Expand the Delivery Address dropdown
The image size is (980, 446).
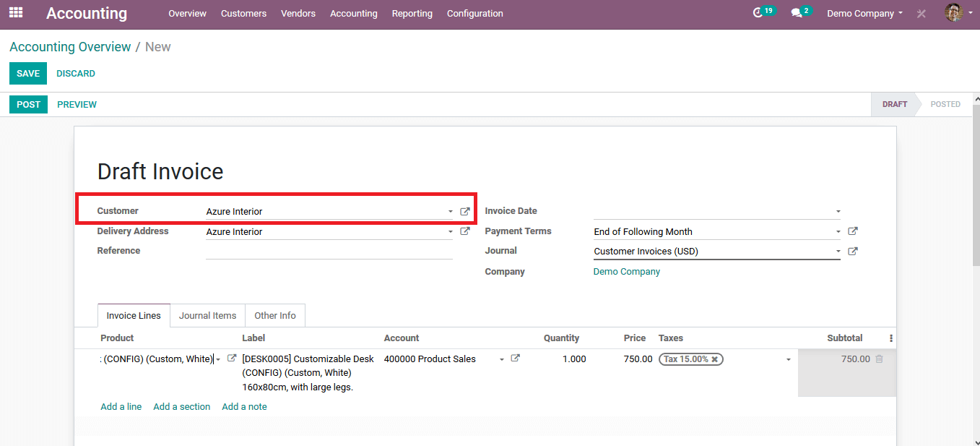(x=451, y=232)
